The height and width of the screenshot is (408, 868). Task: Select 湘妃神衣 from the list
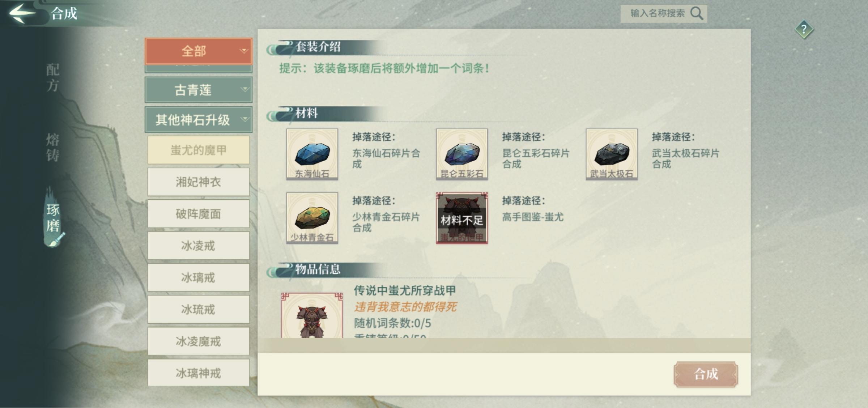199,182
